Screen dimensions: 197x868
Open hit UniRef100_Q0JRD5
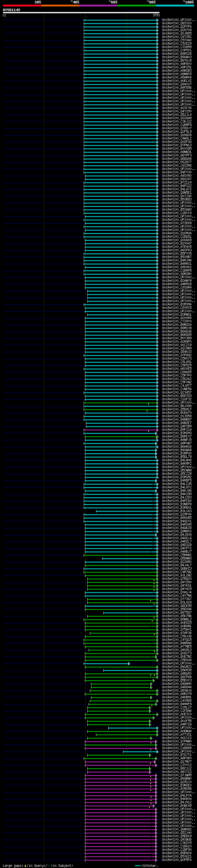click(176, 33)
